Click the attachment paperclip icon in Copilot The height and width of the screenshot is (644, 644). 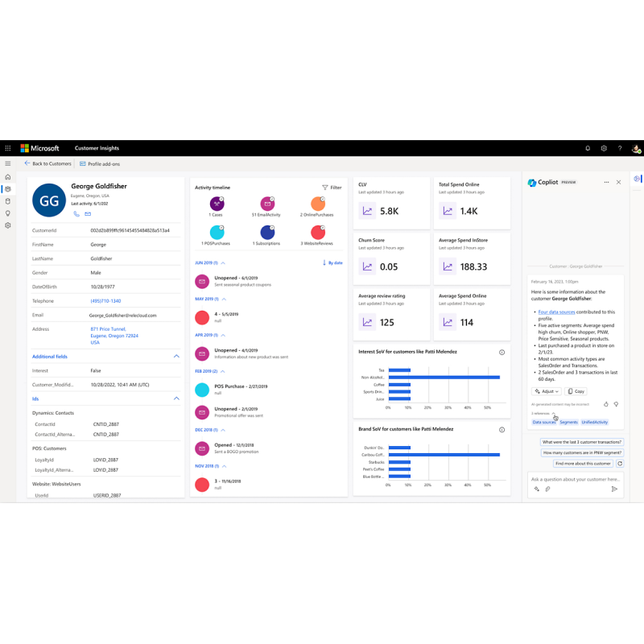tap(547, 489)
